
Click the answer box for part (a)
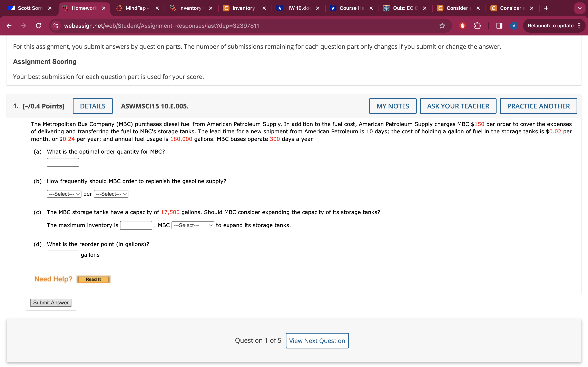[x=62, y=162]
